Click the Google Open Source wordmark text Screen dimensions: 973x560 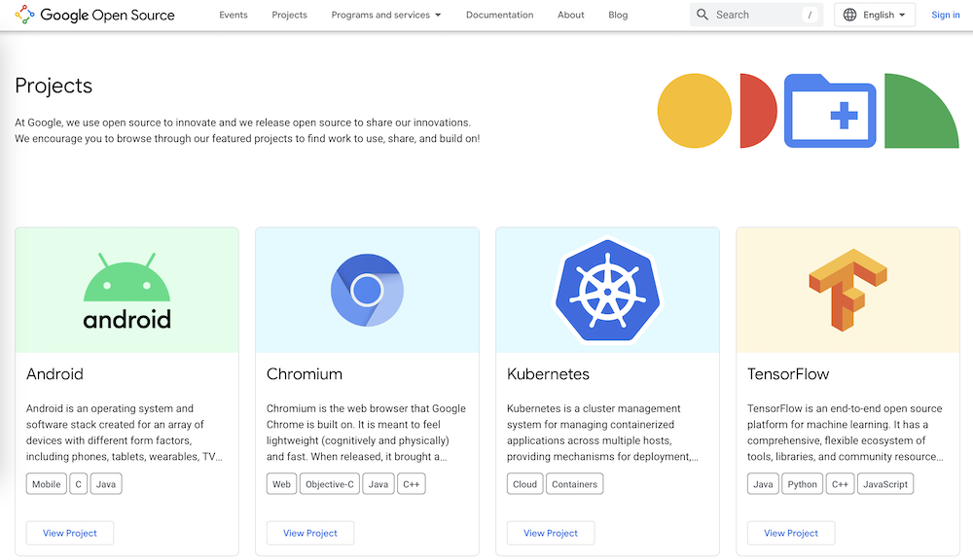107,15
